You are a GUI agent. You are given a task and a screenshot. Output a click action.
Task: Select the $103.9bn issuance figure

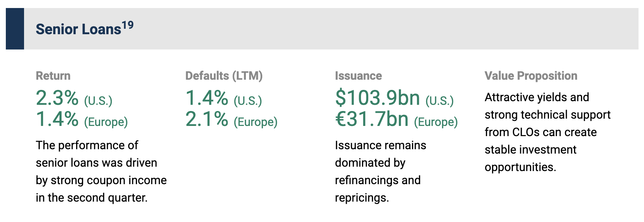click(377, 98)
